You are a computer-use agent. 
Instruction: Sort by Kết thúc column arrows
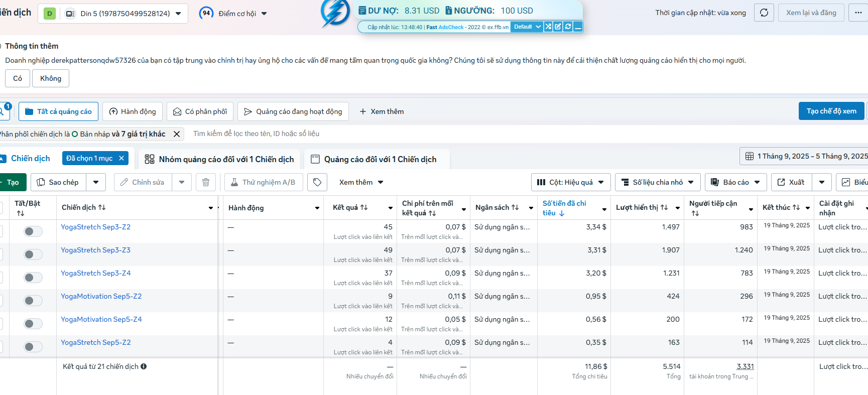coord(796,207)
